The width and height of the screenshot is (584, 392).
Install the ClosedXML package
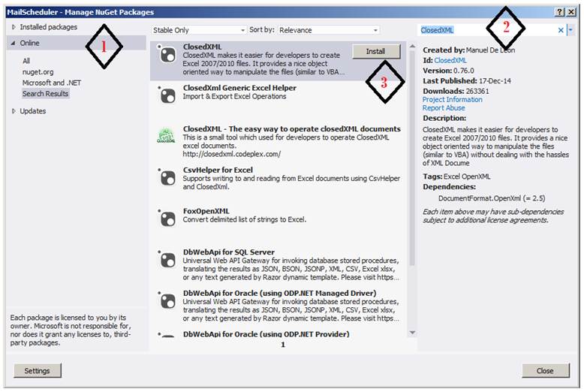coord(376,51)
